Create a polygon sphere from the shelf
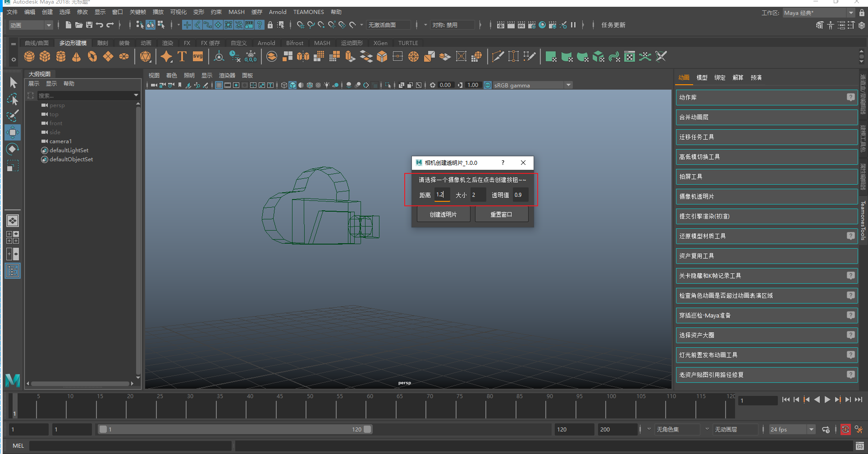Viewport: 868px width, 454px height. pos(29,57)
